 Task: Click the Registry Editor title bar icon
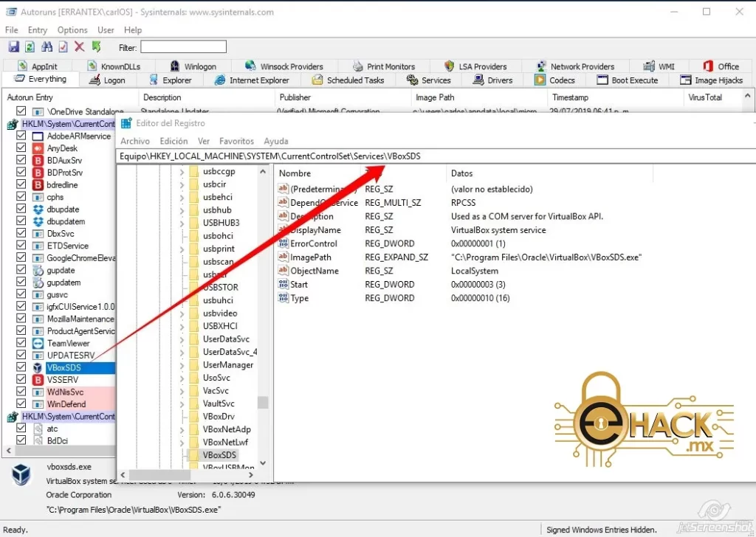(x=126, y=123)
